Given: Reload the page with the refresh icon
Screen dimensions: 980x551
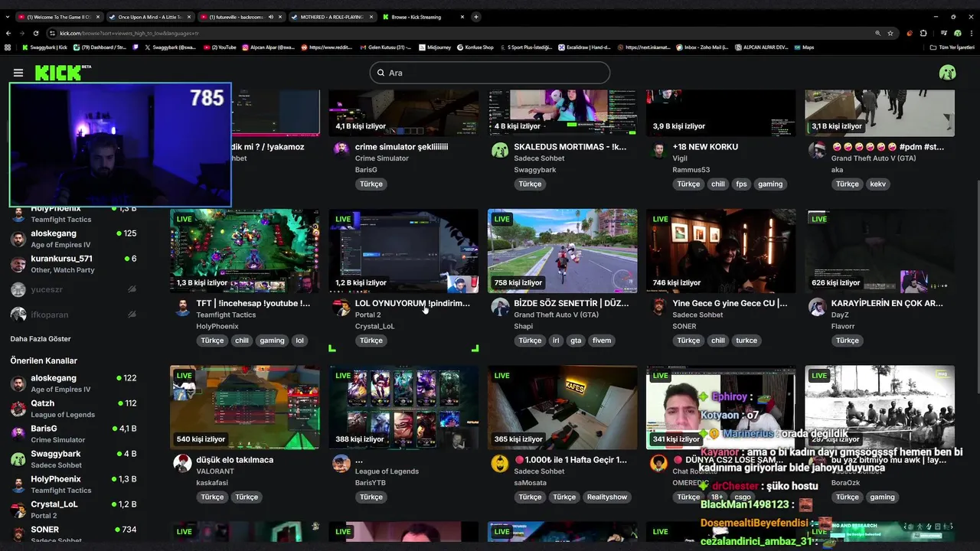Looking at the screenshot, I should click(36, 33).
